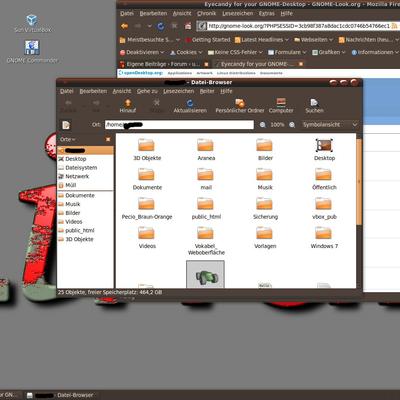
Task: Select the green car image thumbnail
Action: 205,274
